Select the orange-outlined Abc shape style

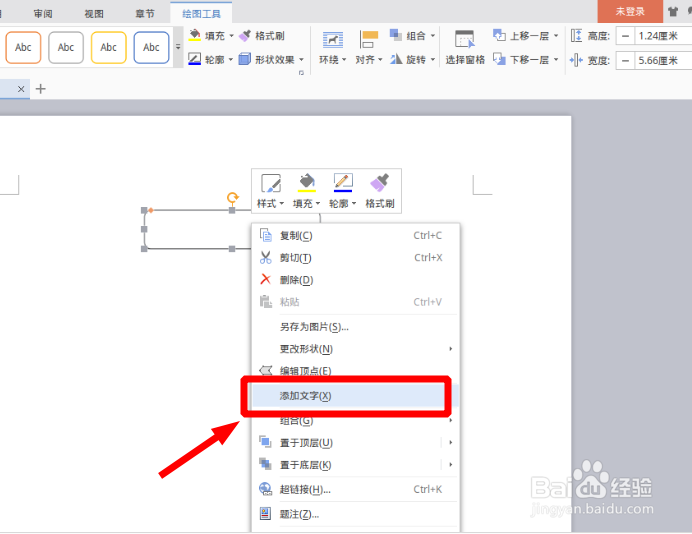click(23, 47)
